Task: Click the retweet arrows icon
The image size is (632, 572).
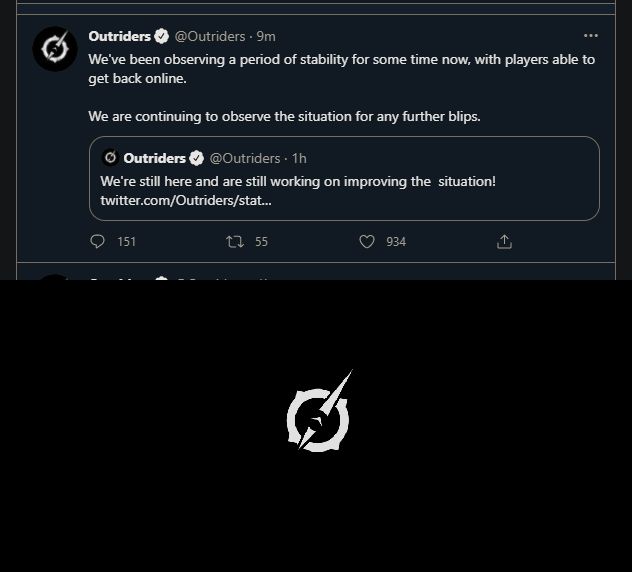Action: 235,241
